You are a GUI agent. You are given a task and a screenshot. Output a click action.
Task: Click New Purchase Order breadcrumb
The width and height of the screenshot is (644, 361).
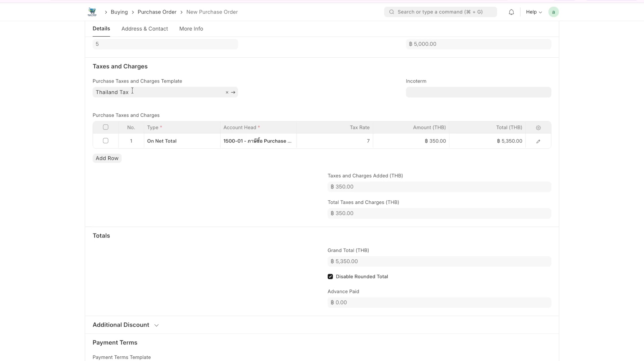point(212,12)
